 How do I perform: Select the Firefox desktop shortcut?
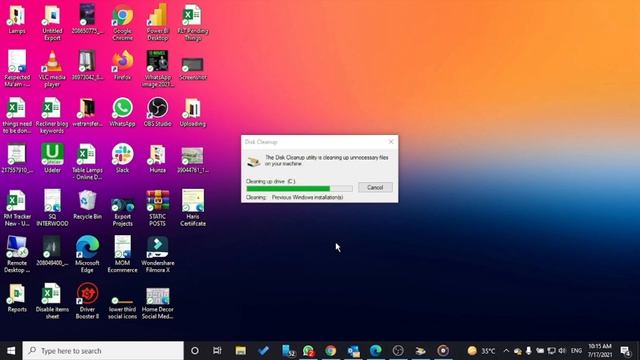click(x=122, y=66)
